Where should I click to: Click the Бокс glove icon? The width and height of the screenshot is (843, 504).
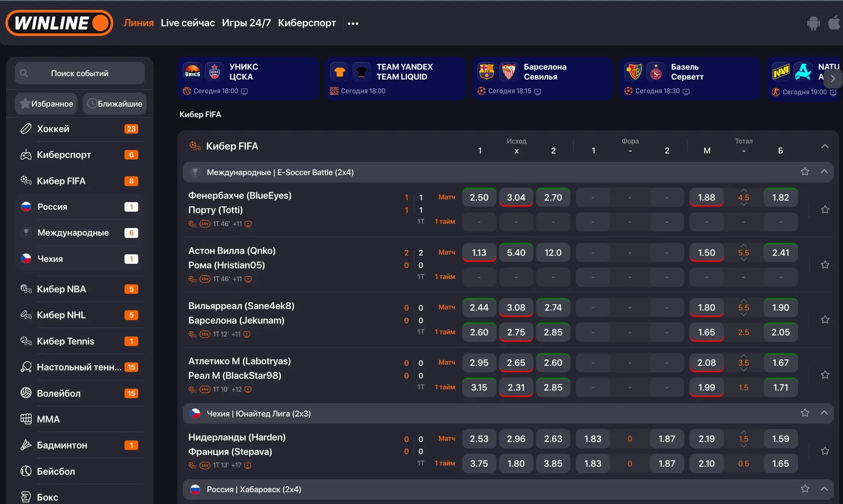coord(26,497)
